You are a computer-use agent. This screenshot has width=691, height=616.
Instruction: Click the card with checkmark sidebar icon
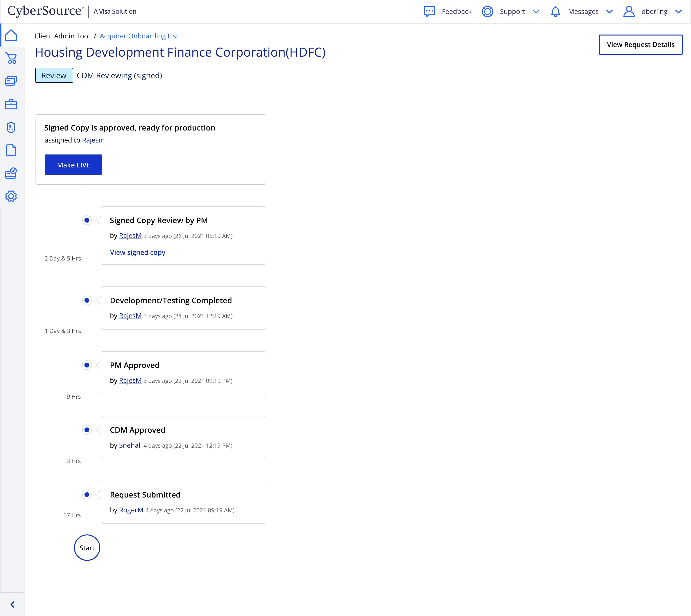click(x=11, y=173)
